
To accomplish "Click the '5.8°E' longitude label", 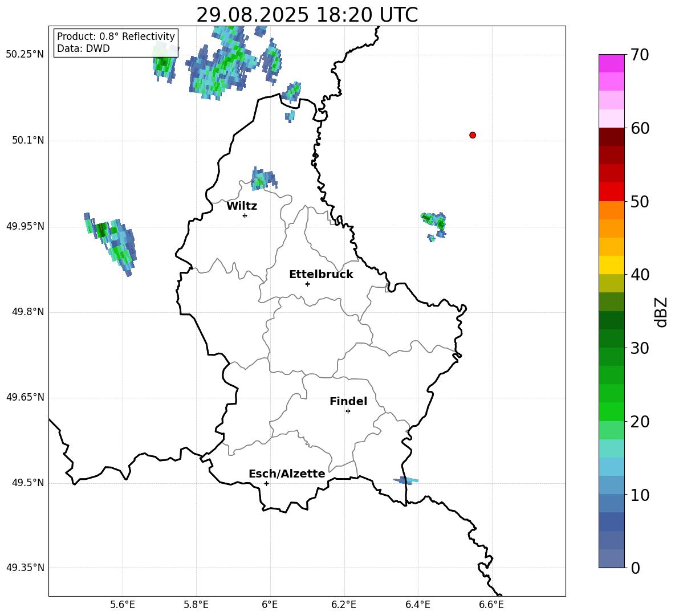I will tap(196, 605).
